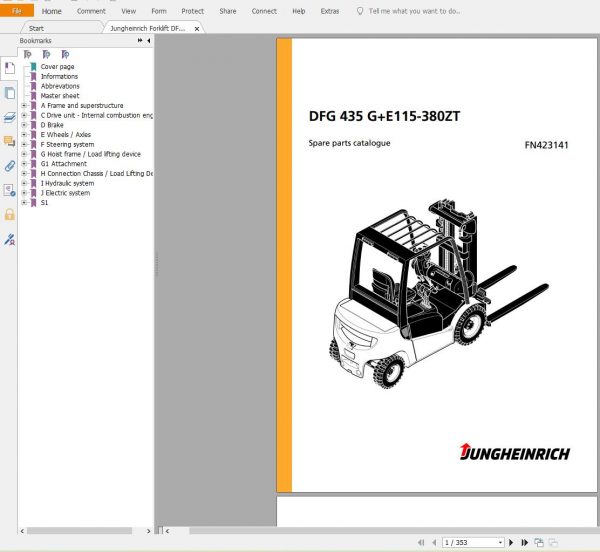This screenshot has height=552, width=600.
Task: Open the View ribbon tab
Action: coord(129,11)
